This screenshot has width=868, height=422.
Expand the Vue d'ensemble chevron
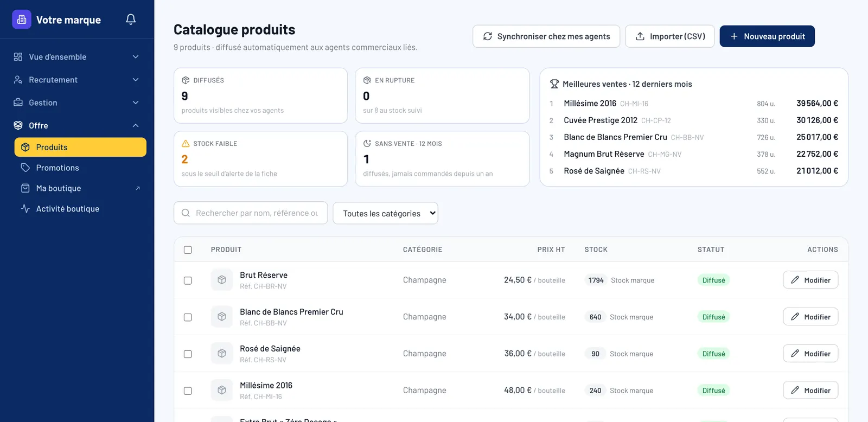click(136, 57)
